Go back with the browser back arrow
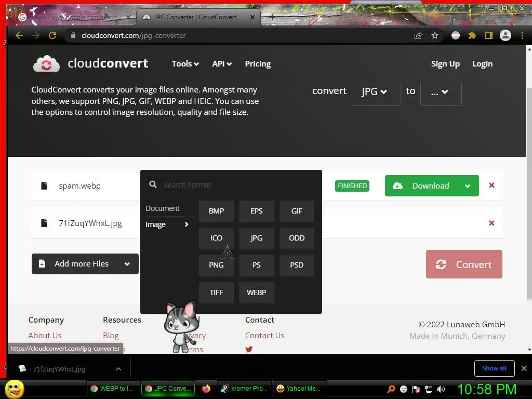 click(x=19, y=35)
